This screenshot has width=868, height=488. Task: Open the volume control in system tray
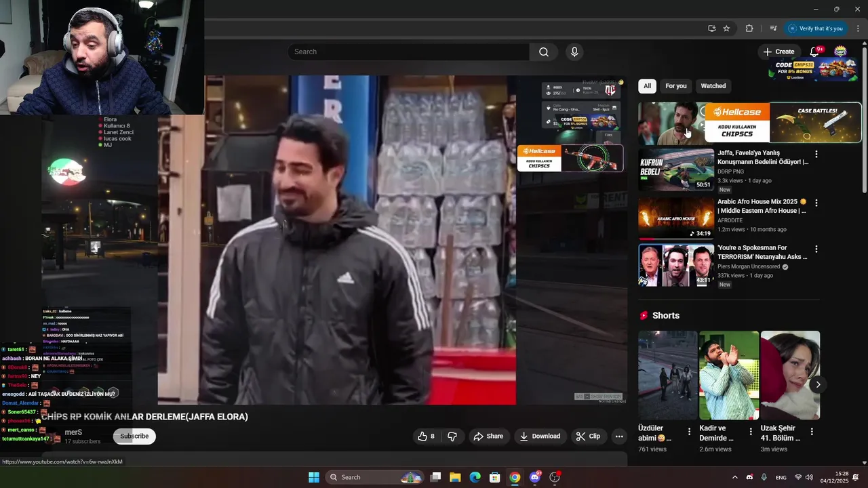[x=809, y=477]
